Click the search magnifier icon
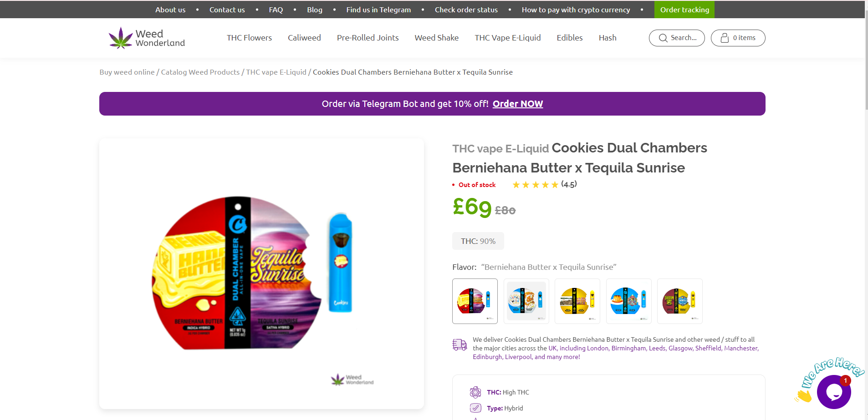Image resolution: width=868 pixels, height=420 pixels. 663,38
